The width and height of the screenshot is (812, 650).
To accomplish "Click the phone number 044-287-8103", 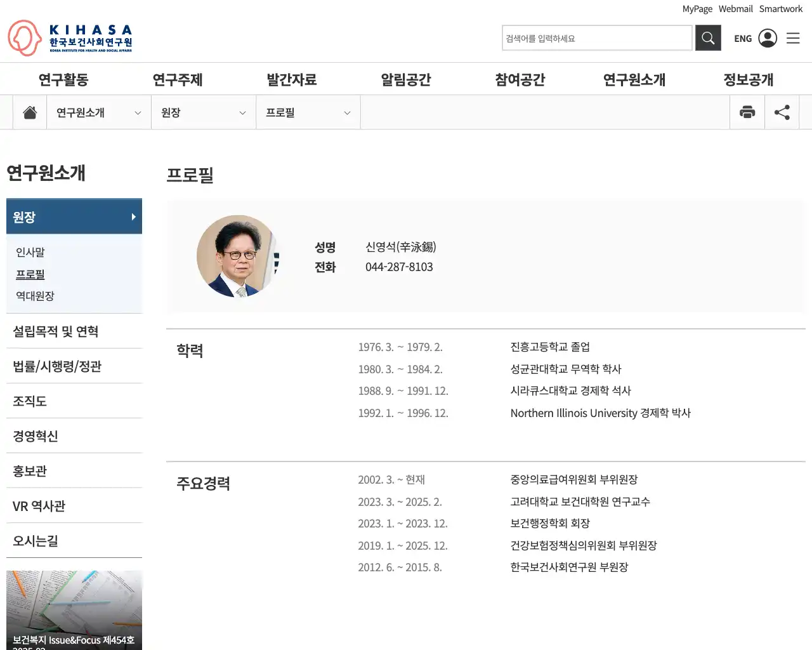I will coord(399,267).
